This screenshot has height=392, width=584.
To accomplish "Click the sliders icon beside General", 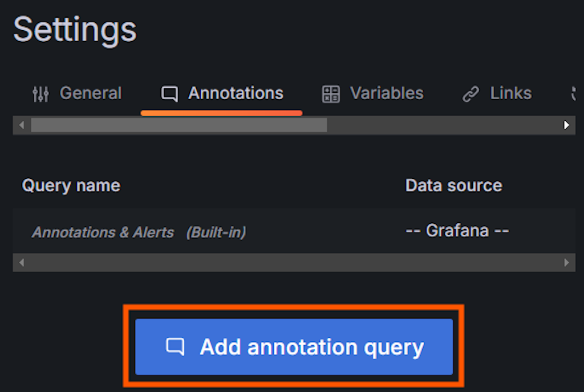I will point(40,93).
